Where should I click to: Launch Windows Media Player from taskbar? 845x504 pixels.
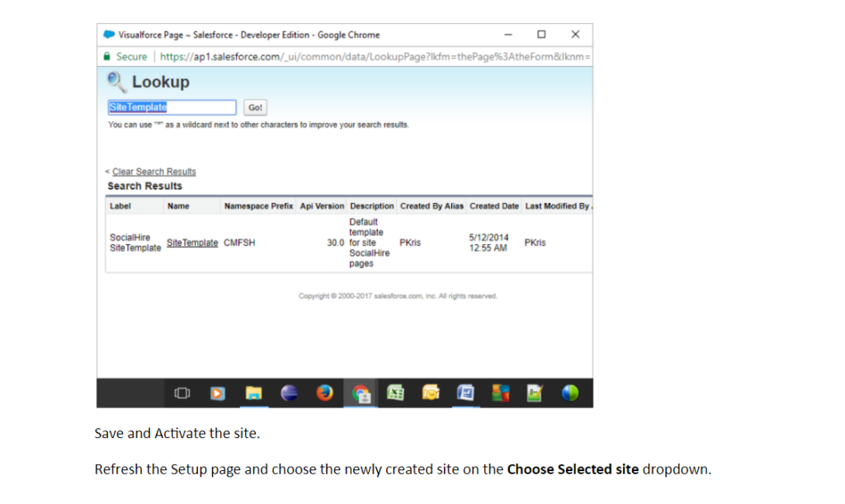click(217, 393)
